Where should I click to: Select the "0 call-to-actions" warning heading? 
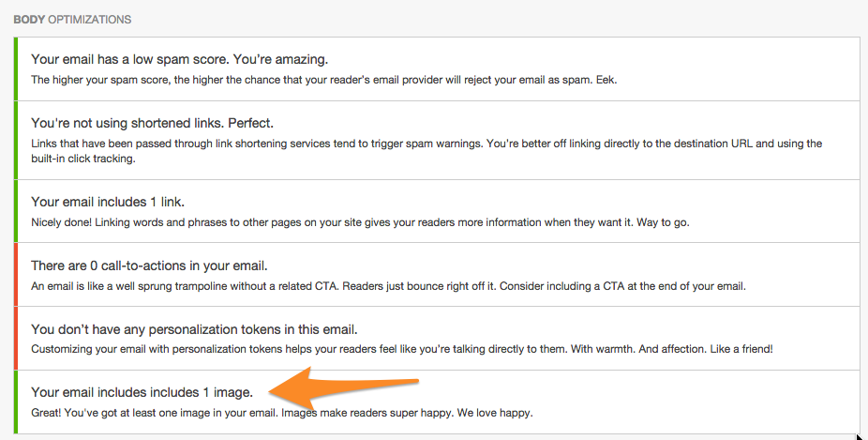click(149, 266)
